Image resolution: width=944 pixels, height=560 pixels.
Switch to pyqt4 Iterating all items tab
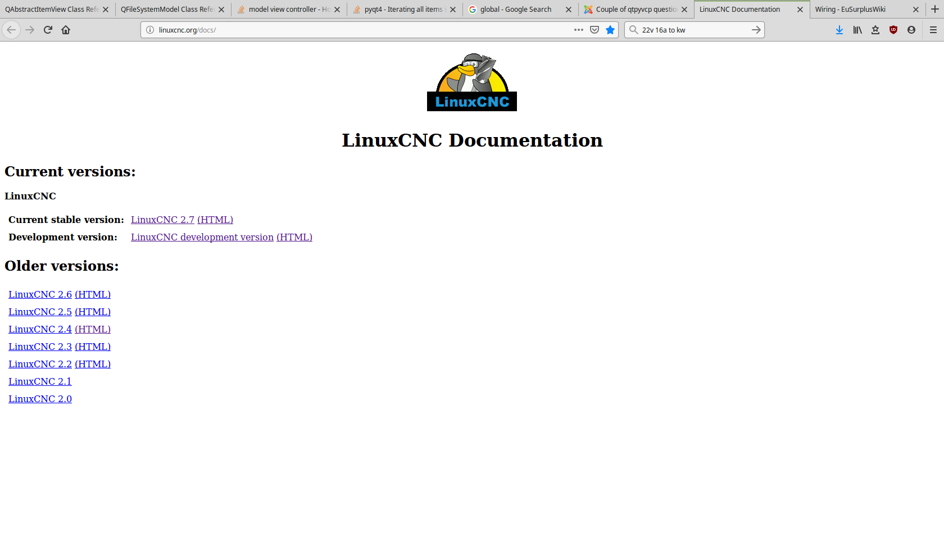click(x=403, y=10)
